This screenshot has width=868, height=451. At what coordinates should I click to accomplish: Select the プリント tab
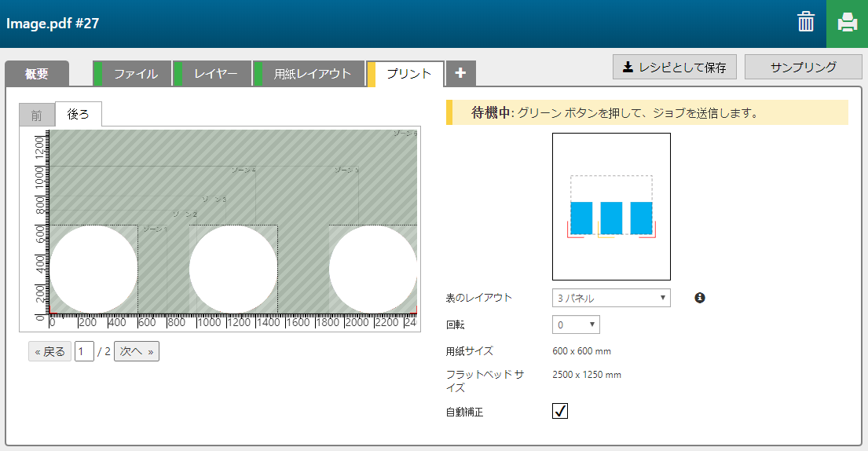click(408, 74)
